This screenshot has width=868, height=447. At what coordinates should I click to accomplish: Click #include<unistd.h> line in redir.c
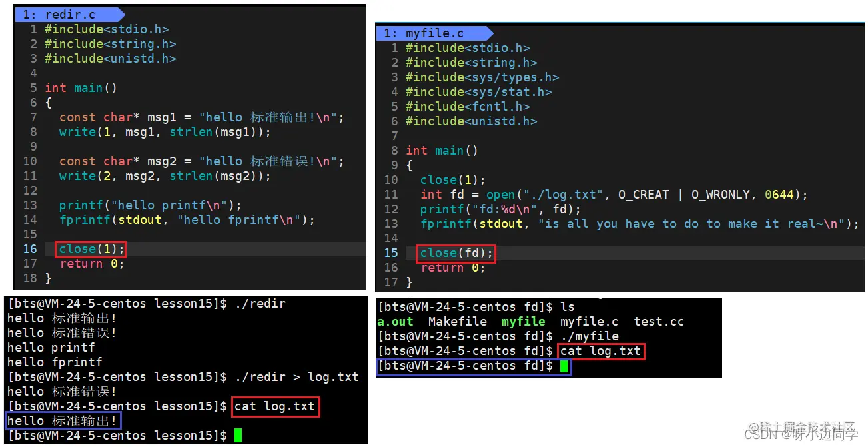coord(111,59)
